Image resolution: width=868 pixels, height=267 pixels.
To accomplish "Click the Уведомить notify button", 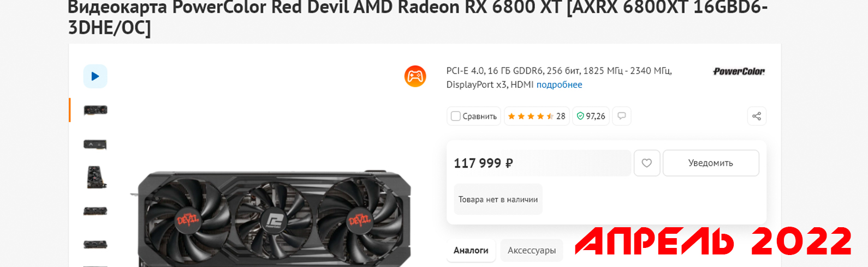I will click(711, 163).
